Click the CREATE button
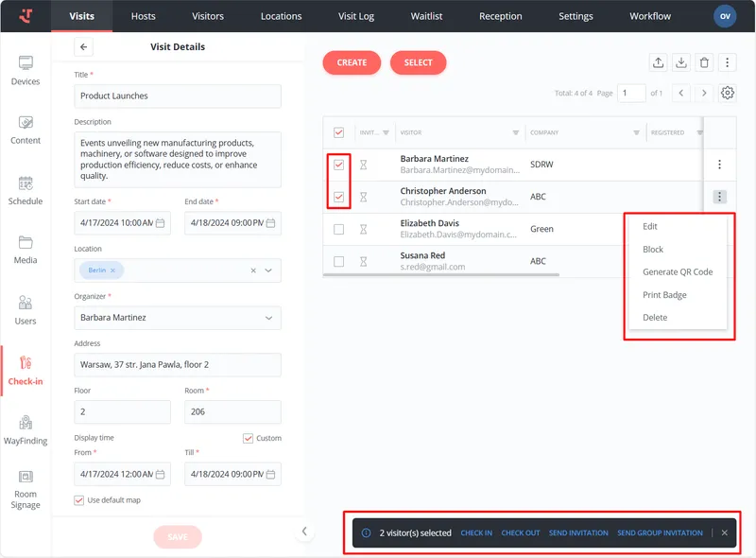This screenshot has width=756, height=558. [x=352, y=62]
